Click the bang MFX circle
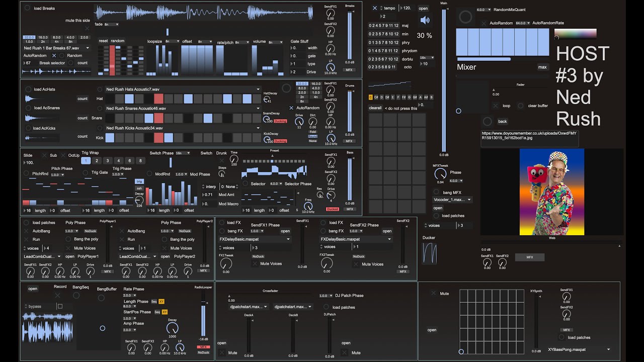 point(436,192)
